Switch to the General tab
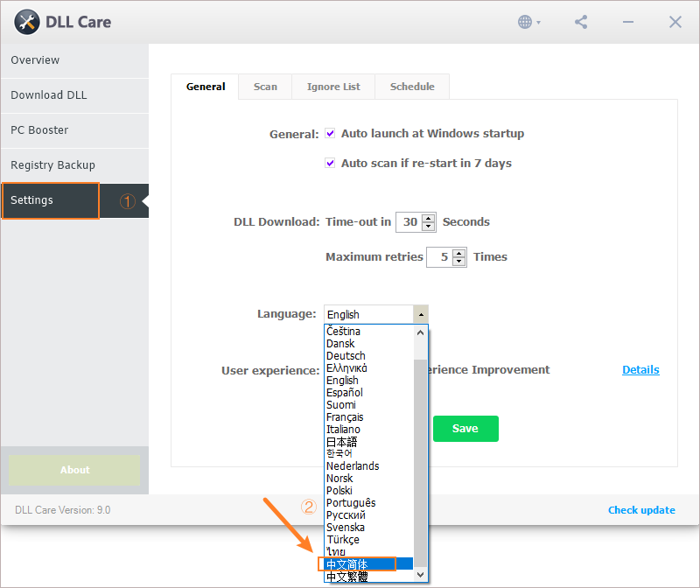 [x=206, y=87]
